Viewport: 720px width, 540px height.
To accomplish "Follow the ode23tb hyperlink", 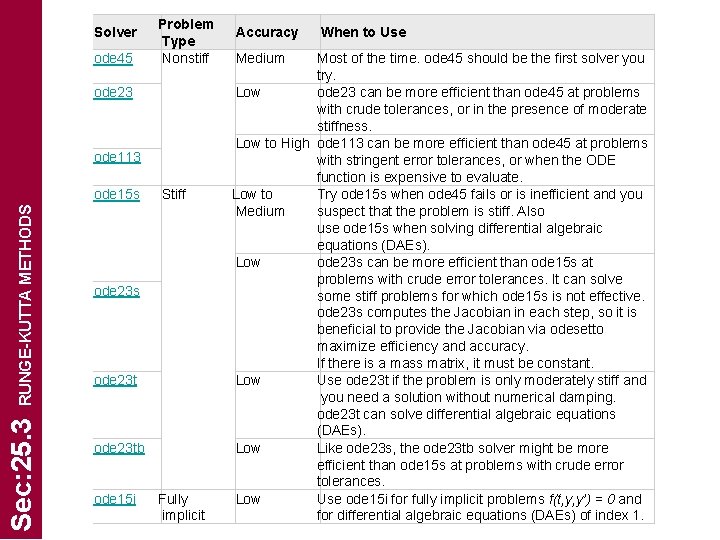I will point(119,448).
